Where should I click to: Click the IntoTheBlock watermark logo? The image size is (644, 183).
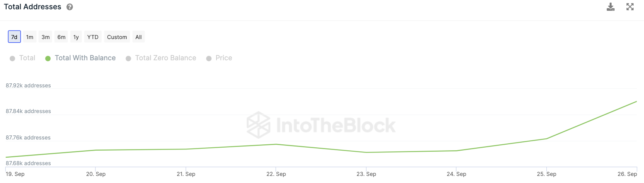click(321, 125)
